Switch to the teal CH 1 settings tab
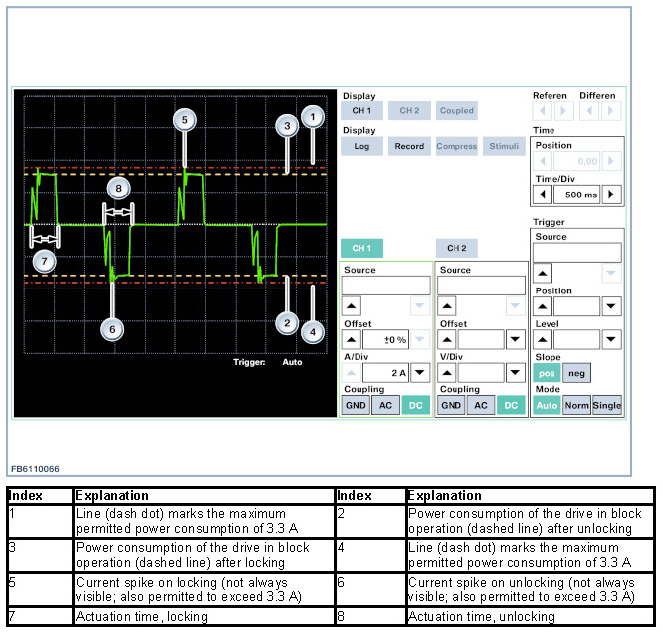Viewport: 663px width, 632px height. (362, 248)
